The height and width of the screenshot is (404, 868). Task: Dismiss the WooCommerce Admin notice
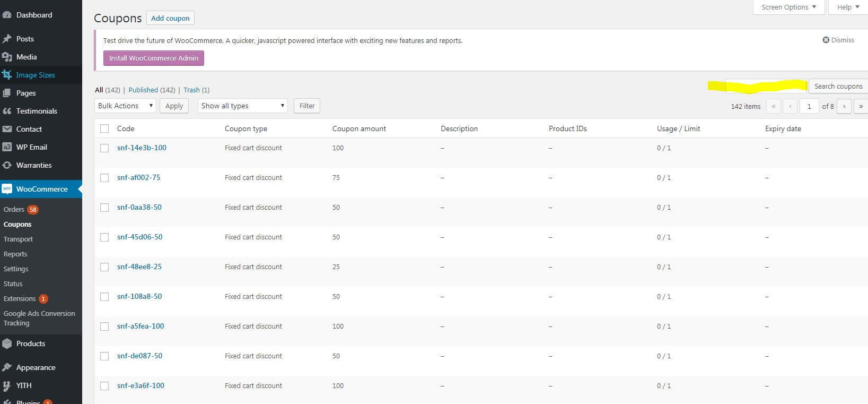838,40
